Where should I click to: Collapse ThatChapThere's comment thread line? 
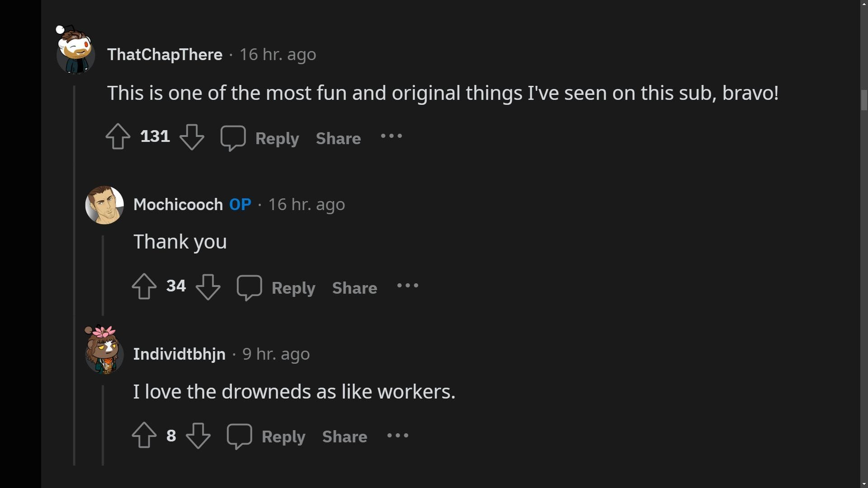click(75, 271)
